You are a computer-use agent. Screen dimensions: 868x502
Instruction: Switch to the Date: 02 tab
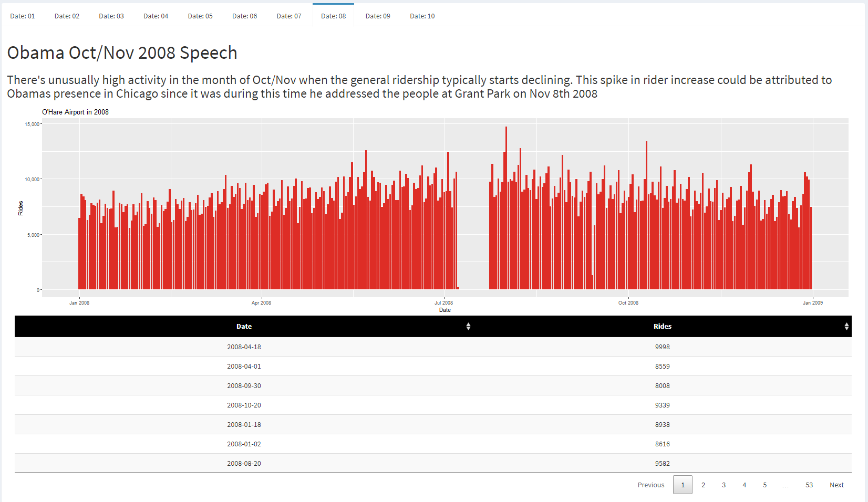click(x=67, y=16)
